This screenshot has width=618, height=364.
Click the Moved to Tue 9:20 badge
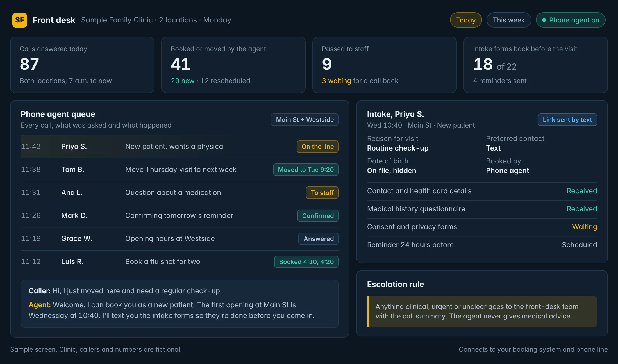click(x=306, y=170)
